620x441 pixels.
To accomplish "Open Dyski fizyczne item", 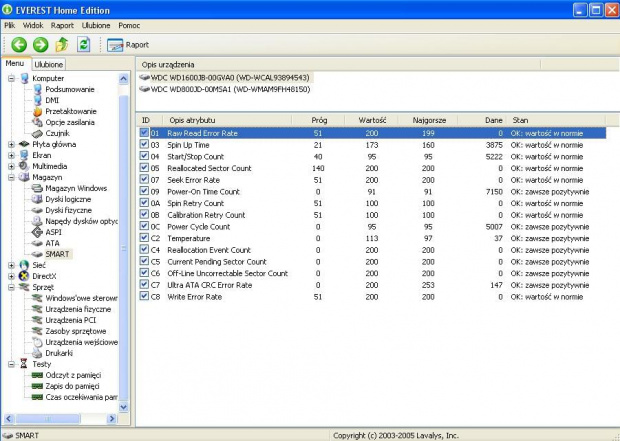I will coord(68,210).
